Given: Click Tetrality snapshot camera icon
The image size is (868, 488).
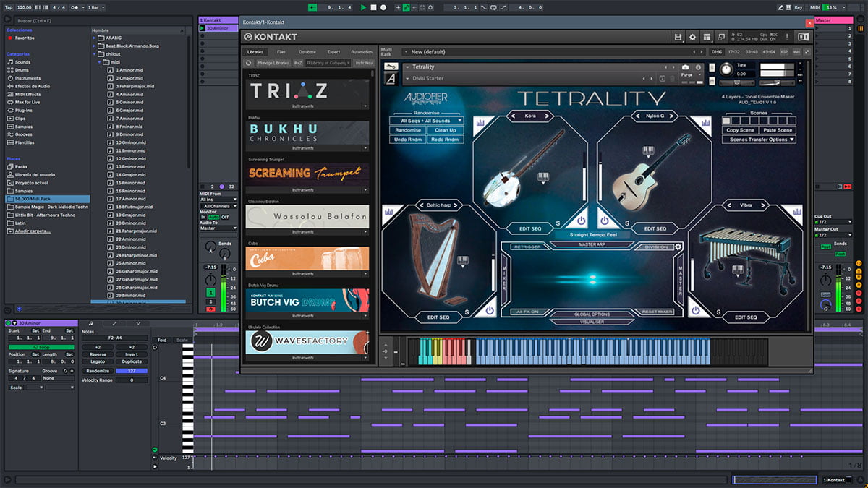Looking at the screenshot, I should [x=685, y=67].
